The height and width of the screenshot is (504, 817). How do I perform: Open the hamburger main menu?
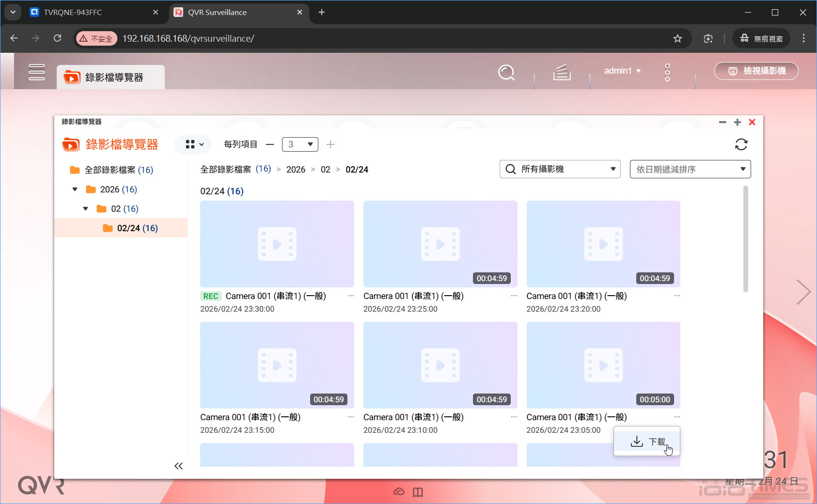37,72
